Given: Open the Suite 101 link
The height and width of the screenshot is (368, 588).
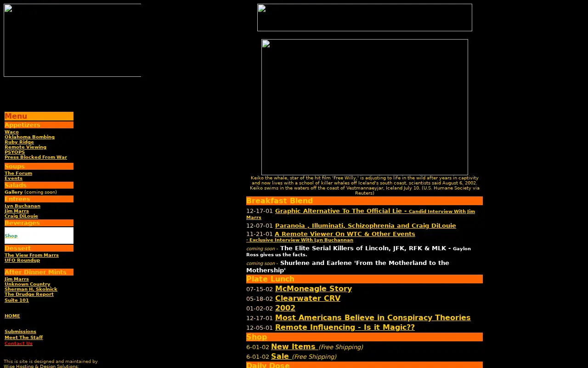Looking at the screenshot, I should point(17,300).
